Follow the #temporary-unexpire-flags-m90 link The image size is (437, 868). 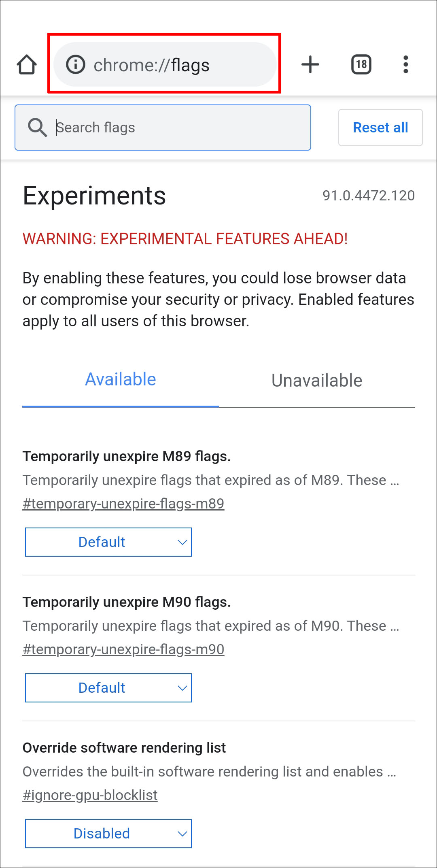123,649
